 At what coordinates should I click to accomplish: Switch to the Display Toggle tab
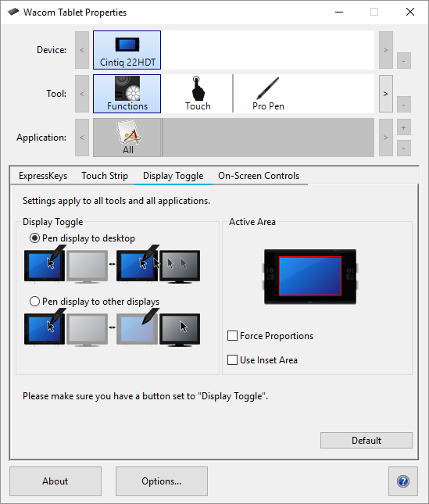click(x=173, y=176)
